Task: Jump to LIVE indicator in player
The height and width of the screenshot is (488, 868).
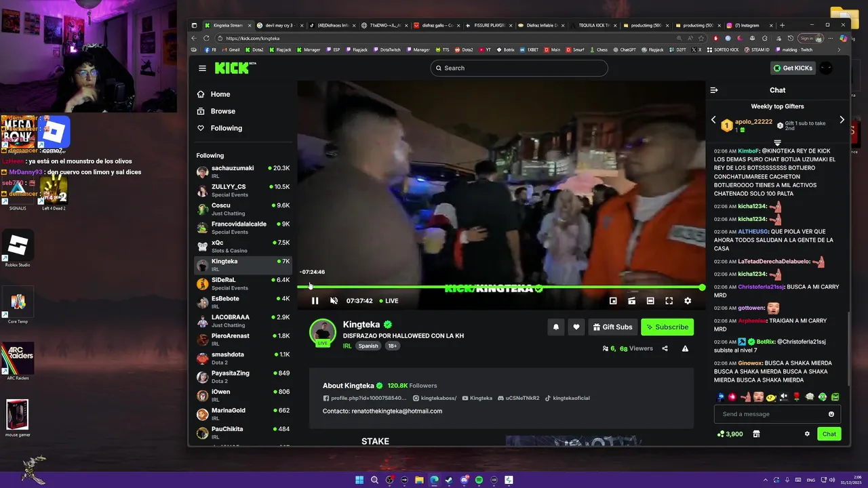Action: coord(389,301)
